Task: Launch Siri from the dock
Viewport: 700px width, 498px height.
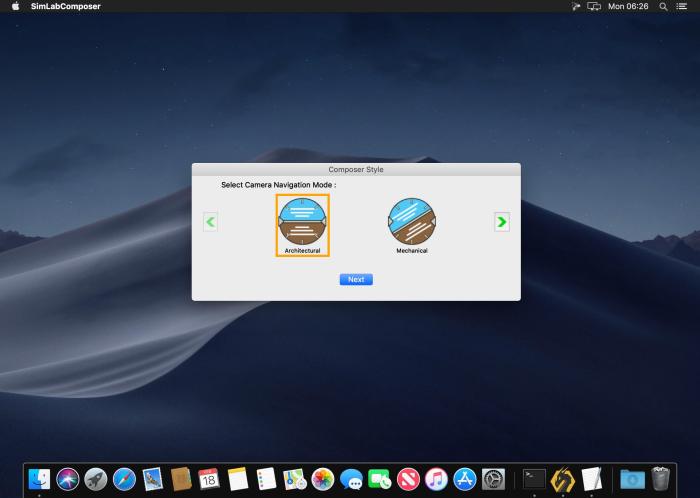Action: (68, 479)
